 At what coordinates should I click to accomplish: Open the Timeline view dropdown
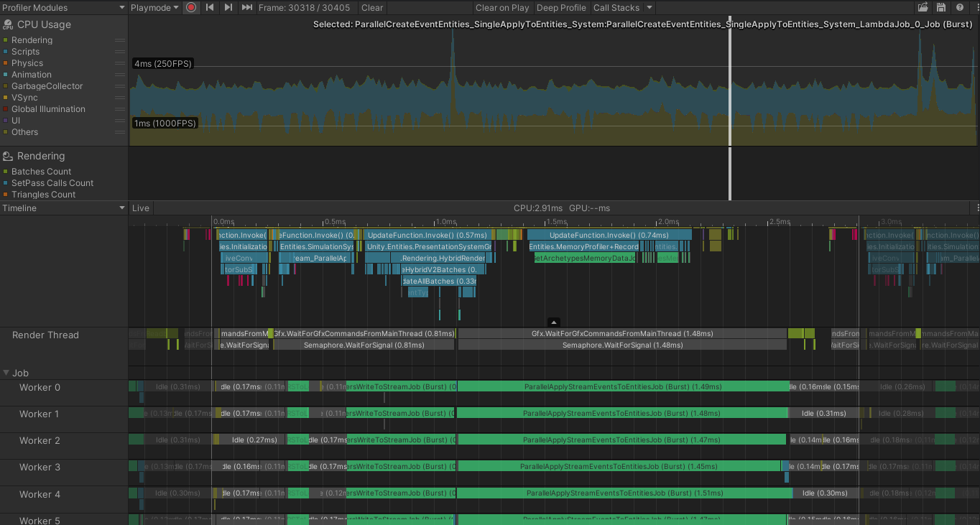click(x=63, y=208)
